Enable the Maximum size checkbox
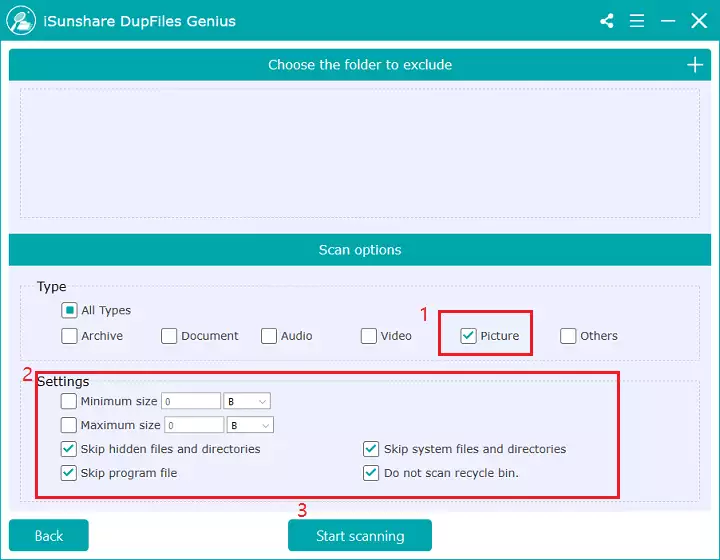 click(68, 425)
